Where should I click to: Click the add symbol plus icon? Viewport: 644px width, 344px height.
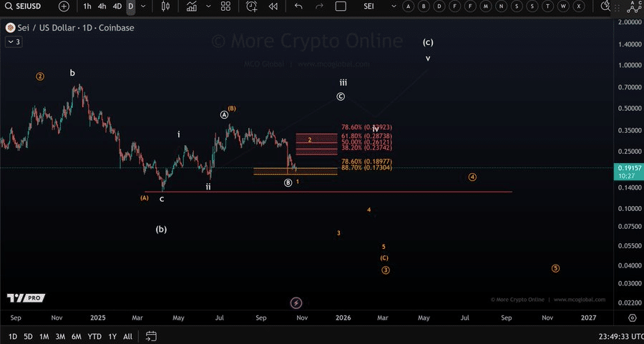64,6
